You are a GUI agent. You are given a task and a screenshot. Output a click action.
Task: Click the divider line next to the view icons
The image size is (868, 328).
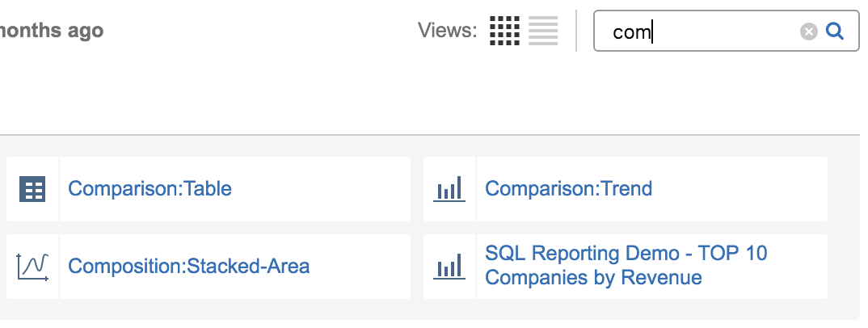coord(576,31)
